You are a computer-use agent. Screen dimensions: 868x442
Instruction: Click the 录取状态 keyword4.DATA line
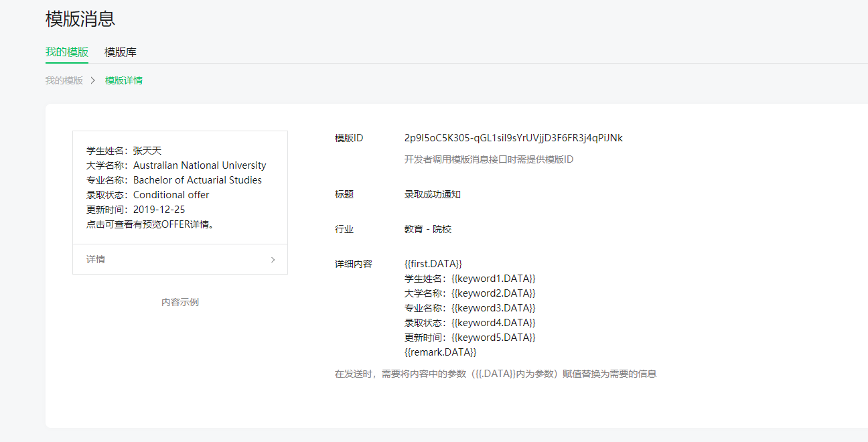pyautogui.click(x=470, y=323)
